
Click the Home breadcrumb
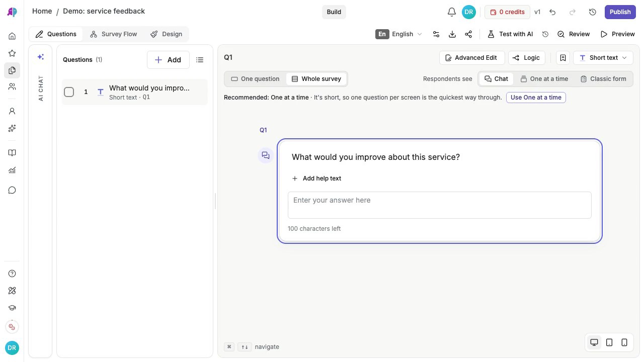pyautogui.click(x=42, y=11)
